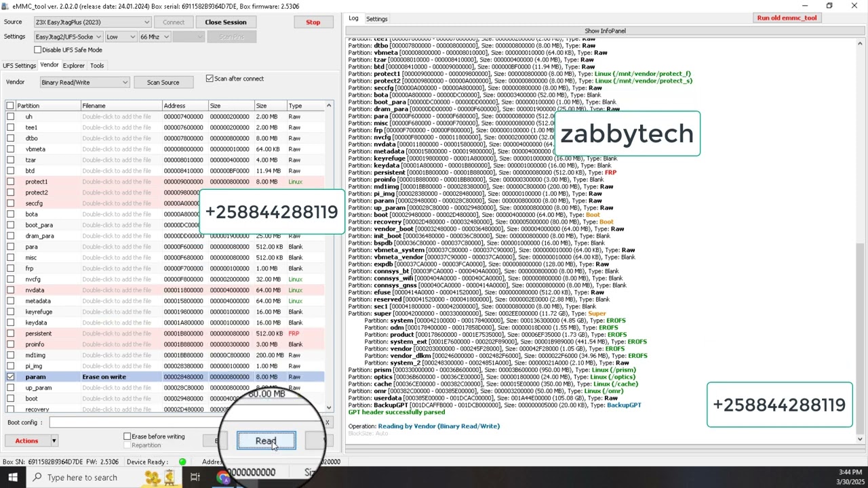
Task: Click the partition list scroll-down arrow
Action: pos(329,408)
